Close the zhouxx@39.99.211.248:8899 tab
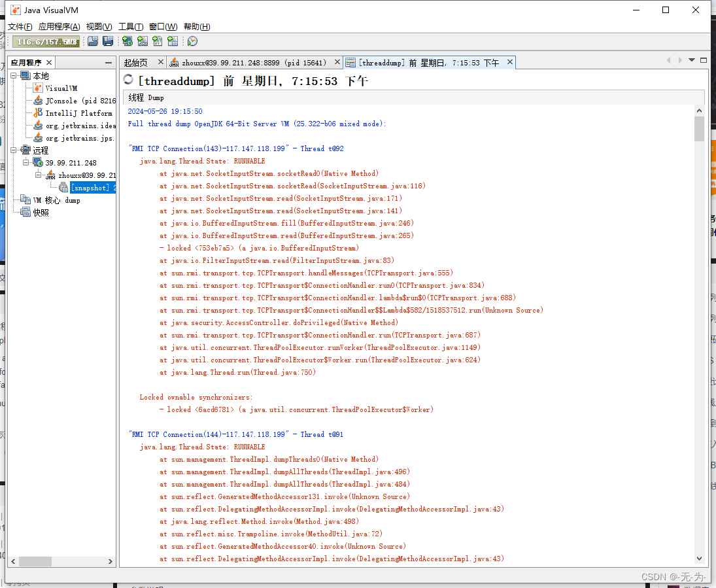Viewport: 716px width, 588px height. 337,62
